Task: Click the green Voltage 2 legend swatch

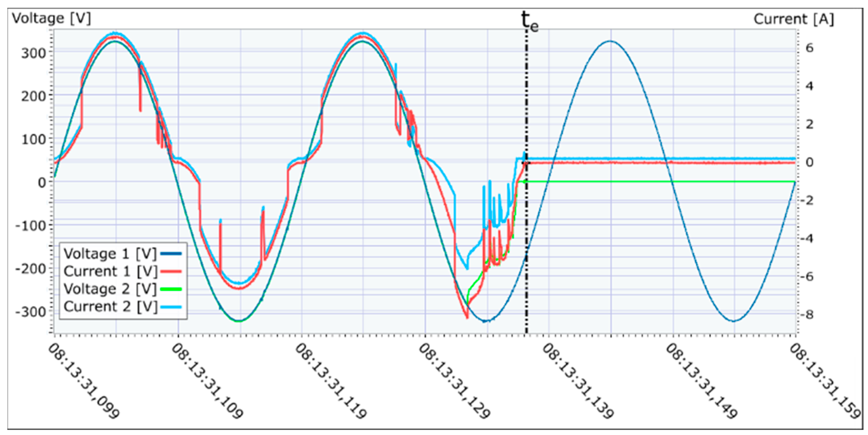Action: coord(171,289)
